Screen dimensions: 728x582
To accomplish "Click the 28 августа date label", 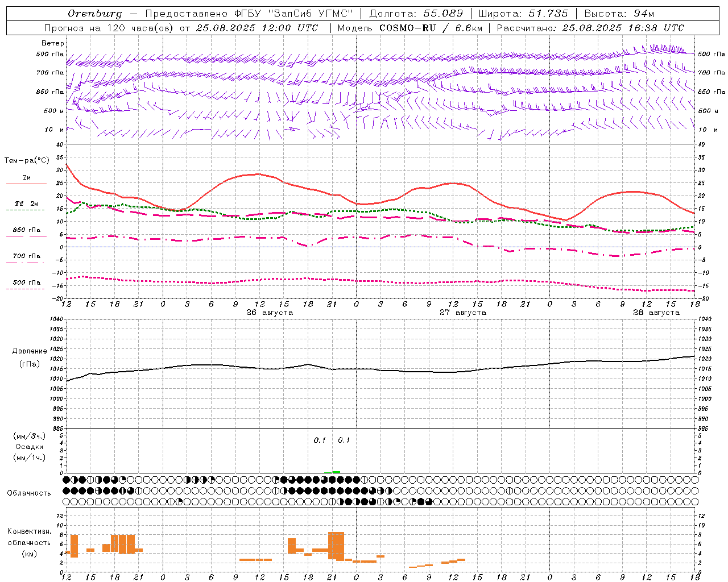I will pos(656,313).
